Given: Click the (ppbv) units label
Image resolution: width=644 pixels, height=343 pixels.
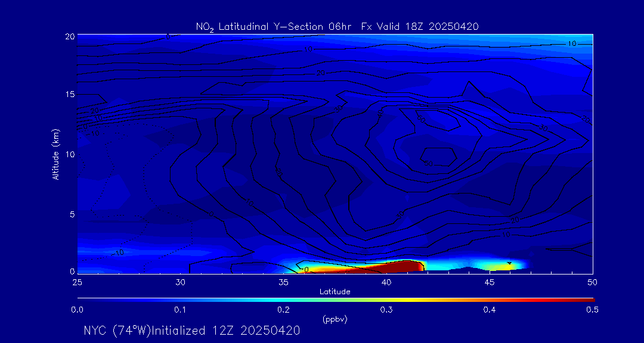Looking at the screenshot, I should pos(335,319).
